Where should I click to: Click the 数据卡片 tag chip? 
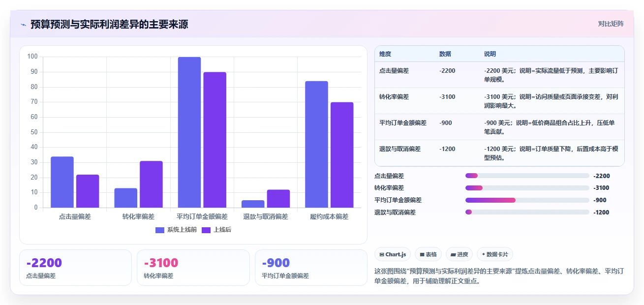[x=494, y=254]
